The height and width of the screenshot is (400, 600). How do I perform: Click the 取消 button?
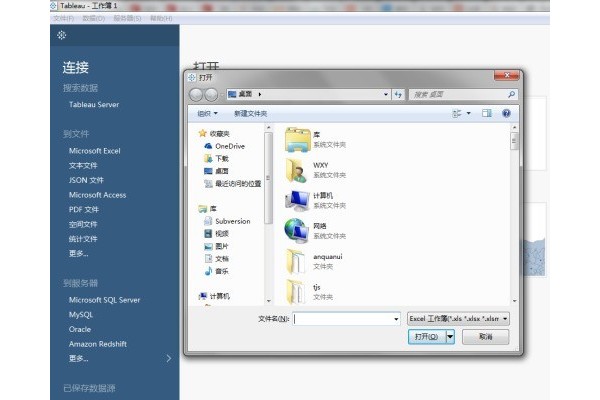click(485, 337)
